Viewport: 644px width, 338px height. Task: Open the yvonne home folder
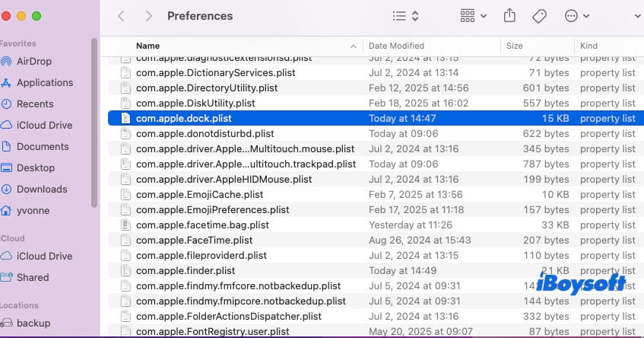point(33,210)
